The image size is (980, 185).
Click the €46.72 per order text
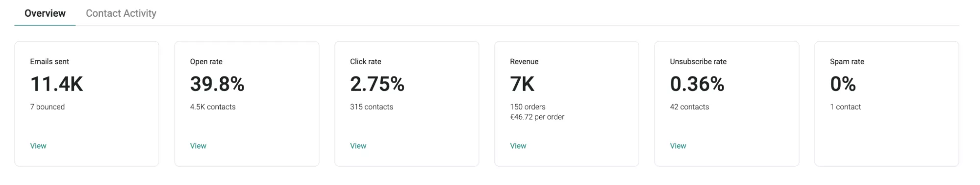(537, 117)
